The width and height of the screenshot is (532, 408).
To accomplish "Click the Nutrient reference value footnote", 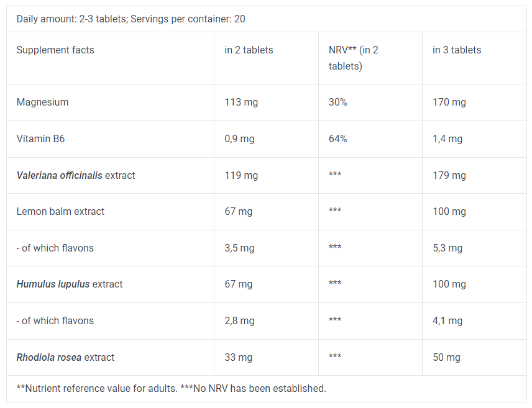I will 171,388.
